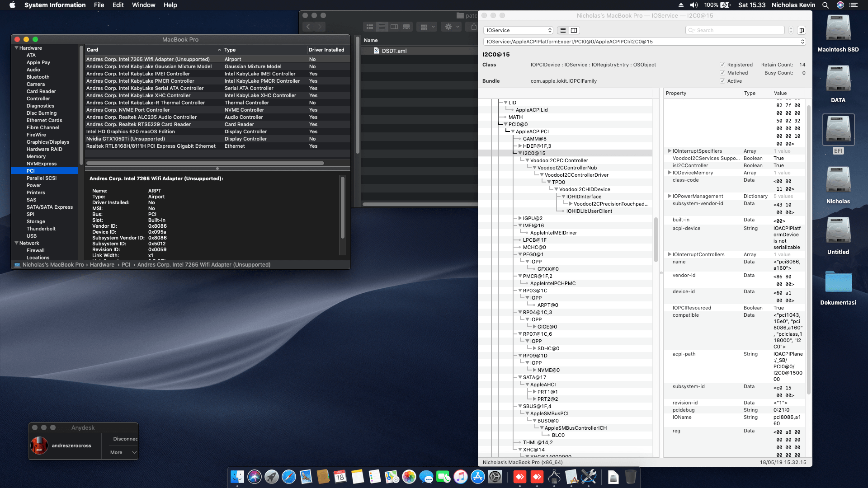Switch IORegistryExplorer to column view
This screenshot has height=488, width=868.
tap(573, 30)
